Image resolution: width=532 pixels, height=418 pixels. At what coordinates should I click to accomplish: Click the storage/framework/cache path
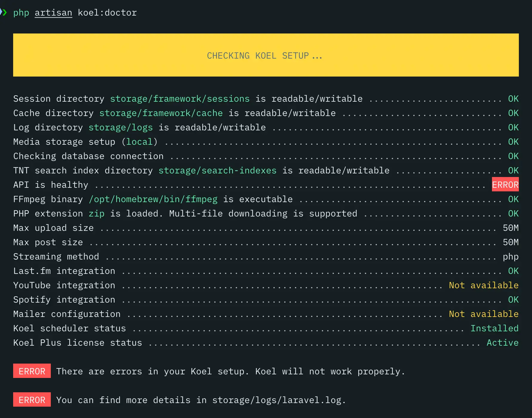tap(161, 113)
